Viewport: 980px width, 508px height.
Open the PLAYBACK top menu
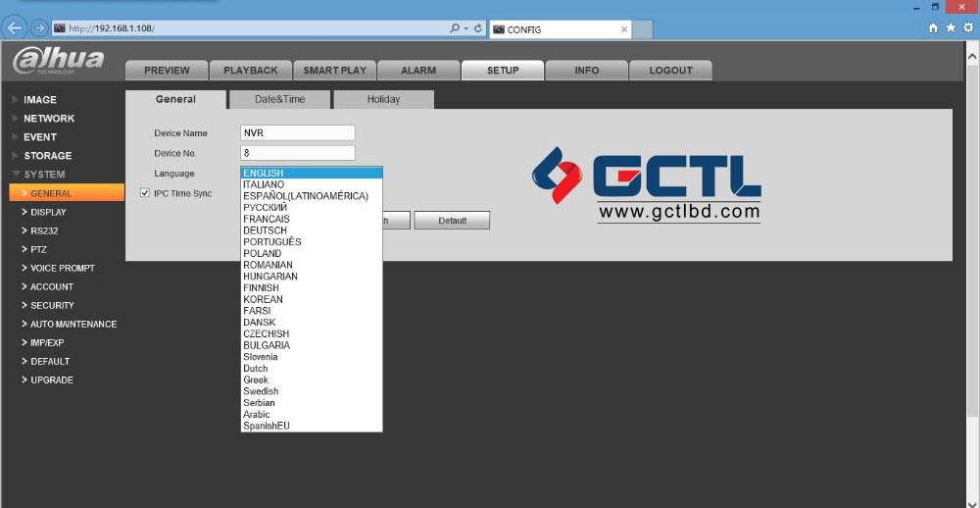click(251, 71)
